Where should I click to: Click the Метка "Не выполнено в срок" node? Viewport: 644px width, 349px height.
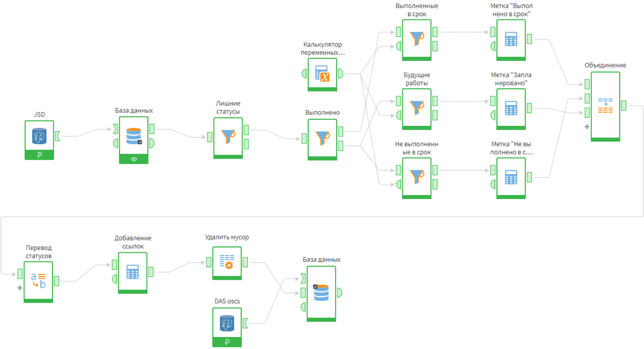511,178
